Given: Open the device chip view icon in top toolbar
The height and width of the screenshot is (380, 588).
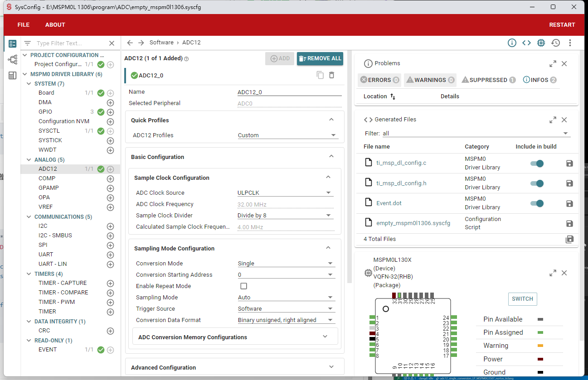Looking at the screenshot, I should tap(541, 43).
